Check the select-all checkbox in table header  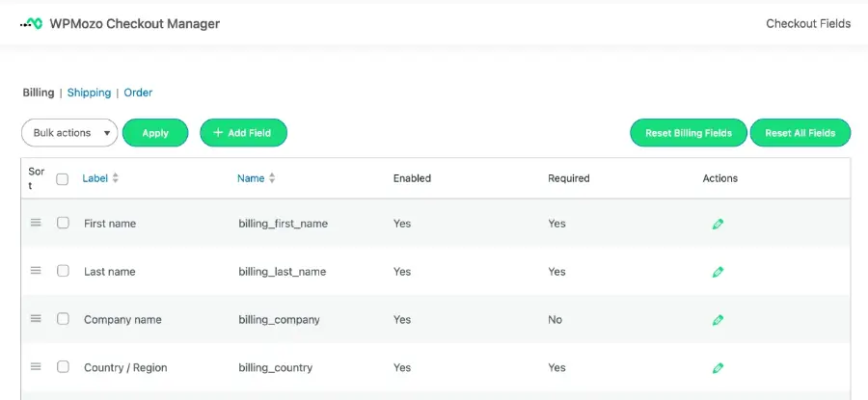pos(63,178)
